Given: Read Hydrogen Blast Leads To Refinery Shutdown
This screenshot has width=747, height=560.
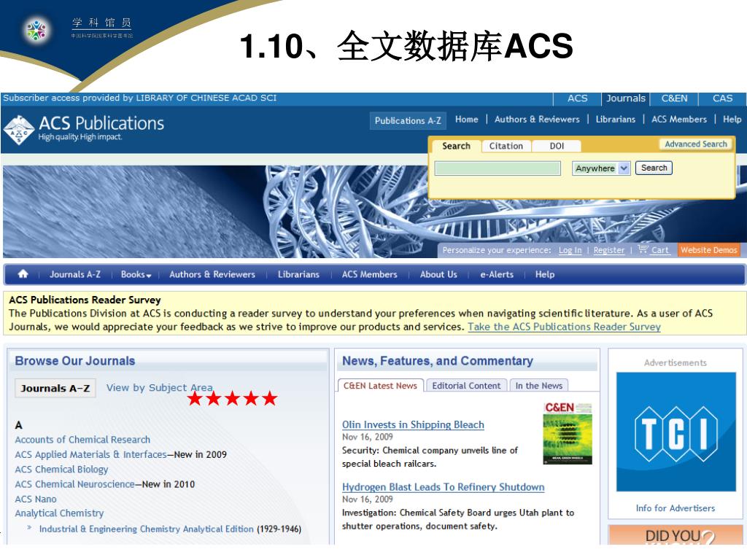Looking at the screenshot, I should point(443,486).
